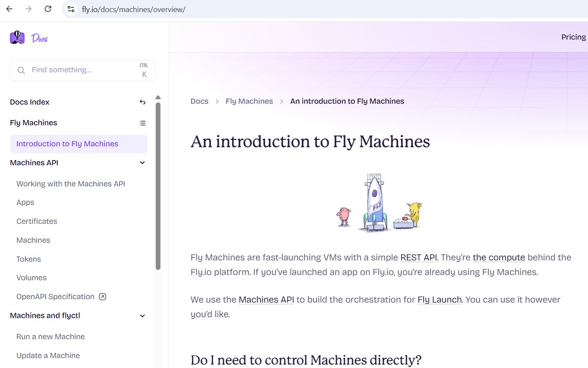Click An introduction to Fly Machines breadcrumb
588x368 pixels.
[x=347, y=101]
